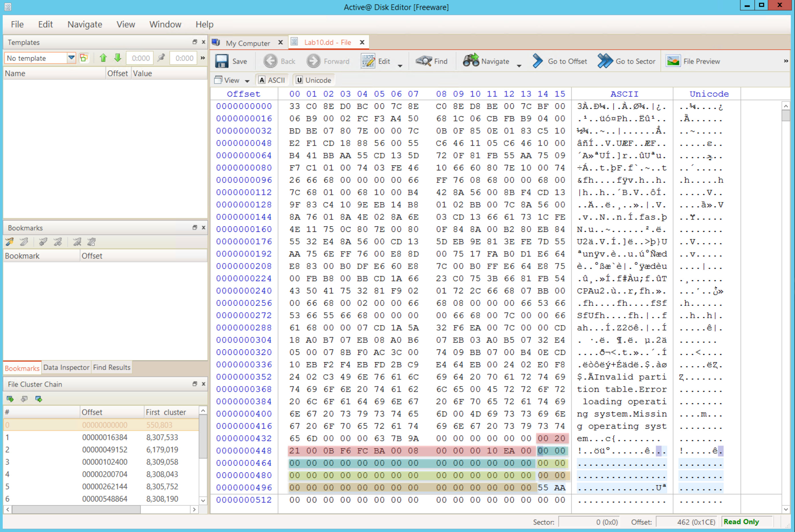Open File Preview picture icon

click(x=673, y=62)
